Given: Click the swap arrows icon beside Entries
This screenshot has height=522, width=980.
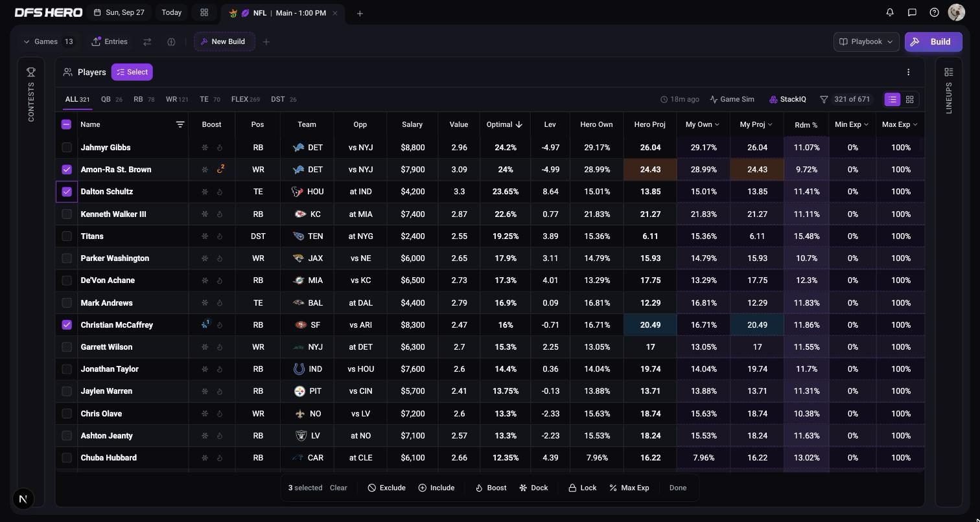Looking at the screenshot, I should coord(147,41).
